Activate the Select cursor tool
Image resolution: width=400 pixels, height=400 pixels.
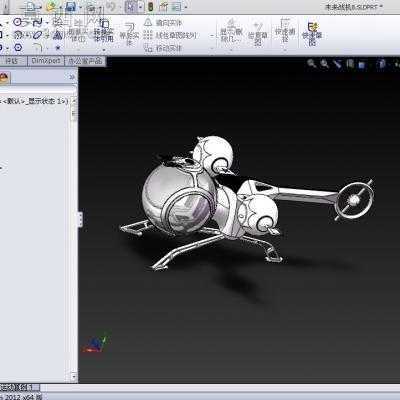point(131,7)
